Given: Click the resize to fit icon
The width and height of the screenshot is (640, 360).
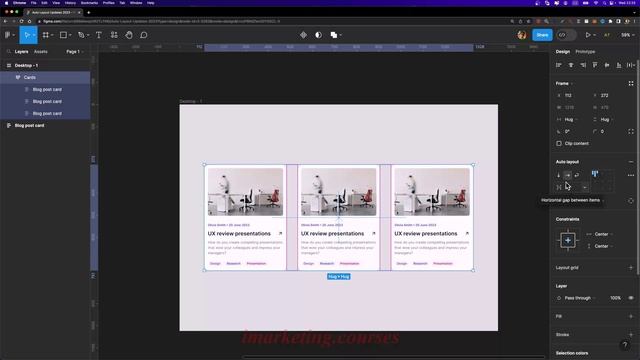Looking at the screenshot, I should pyautogui.click(x=631, y=83).
